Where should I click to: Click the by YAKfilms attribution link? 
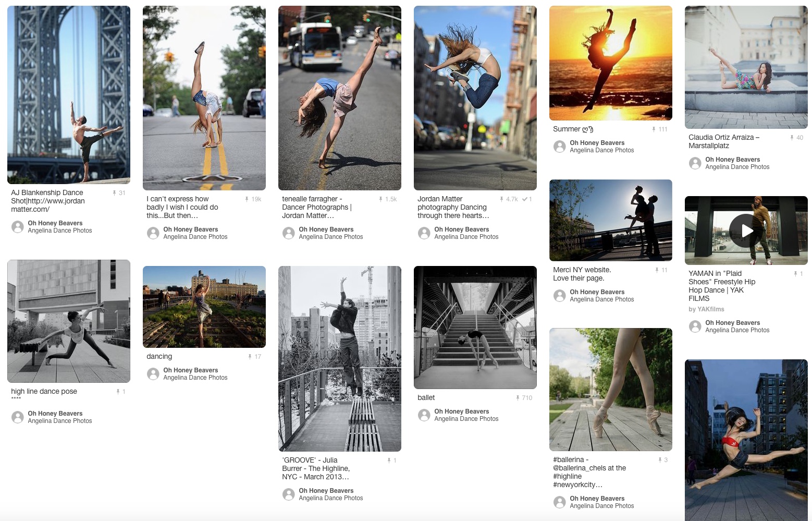706,309
